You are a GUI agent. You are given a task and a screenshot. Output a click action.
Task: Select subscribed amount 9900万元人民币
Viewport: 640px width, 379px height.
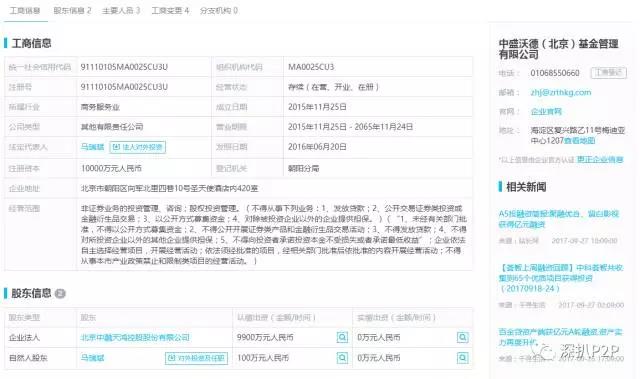point(265,337)
